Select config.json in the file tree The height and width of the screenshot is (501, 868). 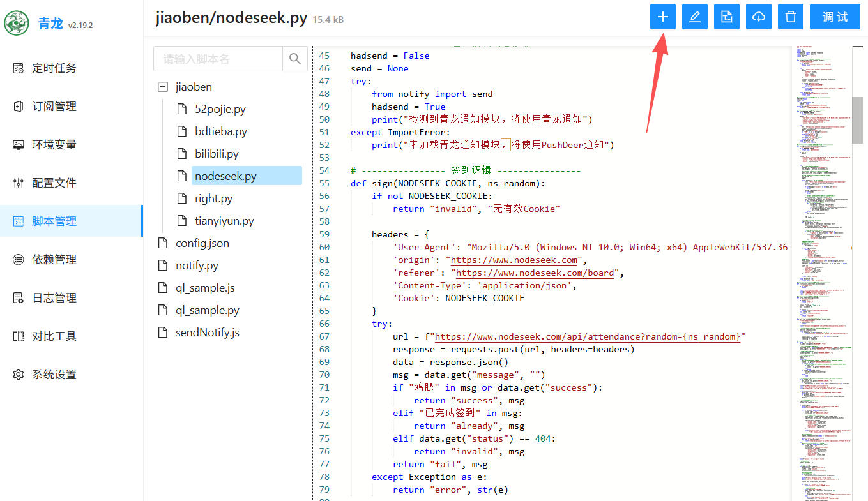(202, 243)
